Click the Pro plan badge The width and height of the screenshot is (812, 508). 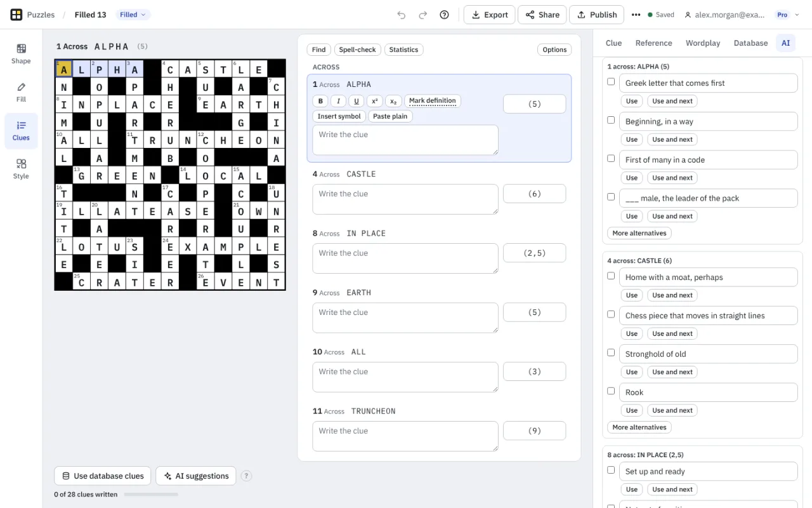pyautogui.click(x=782, y=15)
